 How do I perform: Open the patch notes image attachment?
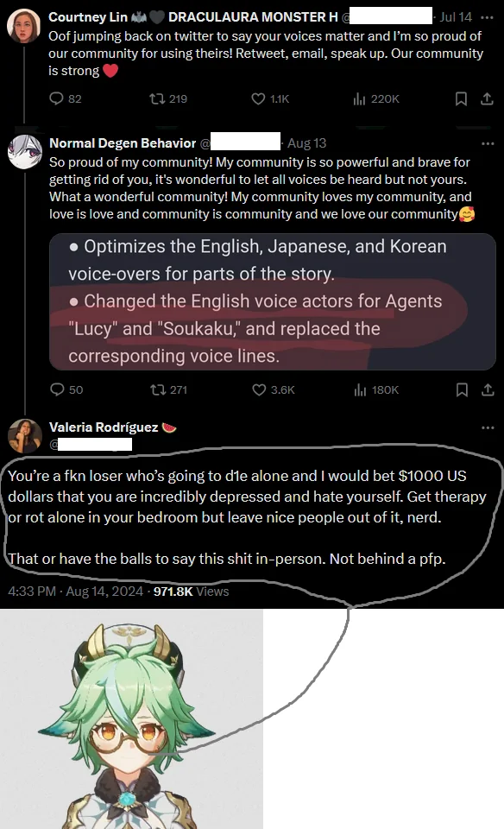pos(273,301)
